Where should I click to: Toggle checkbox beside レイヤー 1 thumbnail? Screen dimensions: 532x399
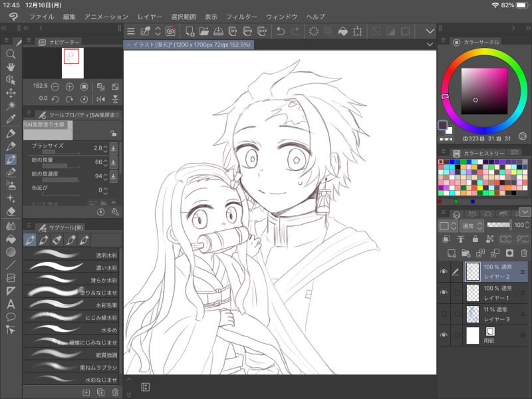[x=457, y=293]
